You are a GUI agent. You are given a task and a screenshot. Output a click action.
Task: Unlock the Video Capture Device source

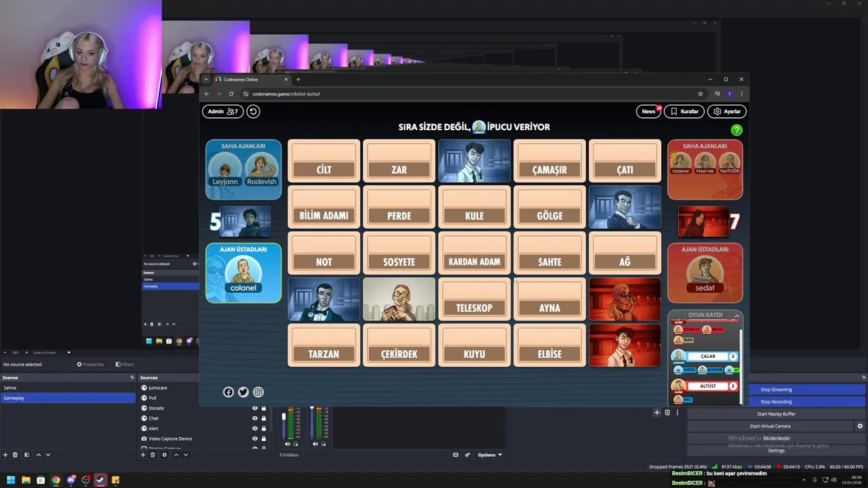pyautogui.click(x=264, y=439)
